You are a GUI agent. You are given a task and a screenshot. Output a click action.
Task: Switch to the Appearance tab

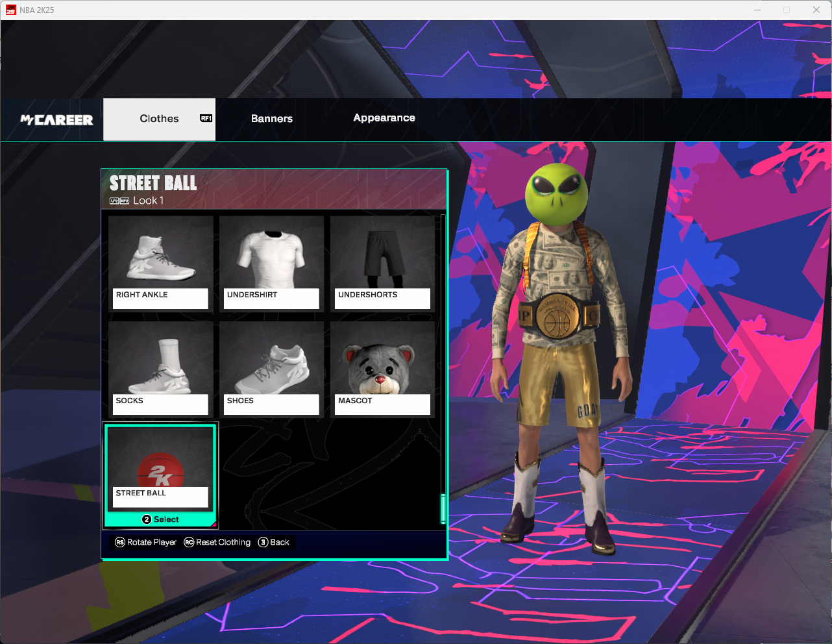tap(384, 118)
